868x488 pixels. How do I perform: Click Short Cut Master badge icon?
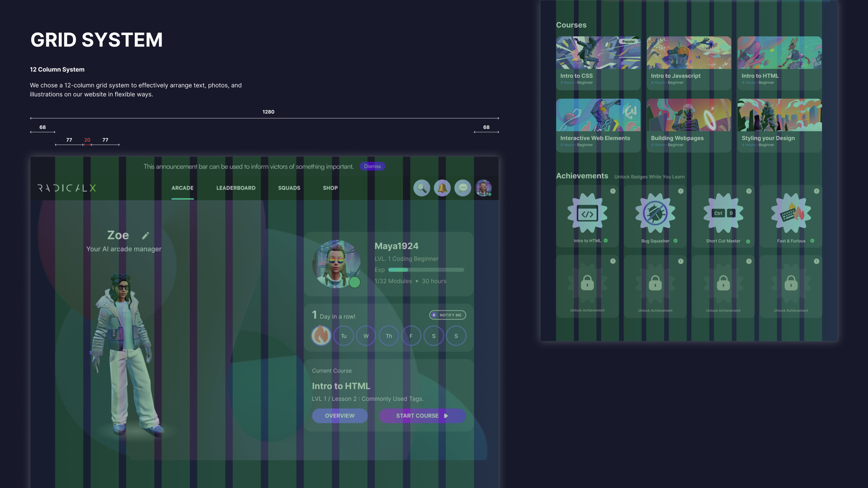point(723,213)
